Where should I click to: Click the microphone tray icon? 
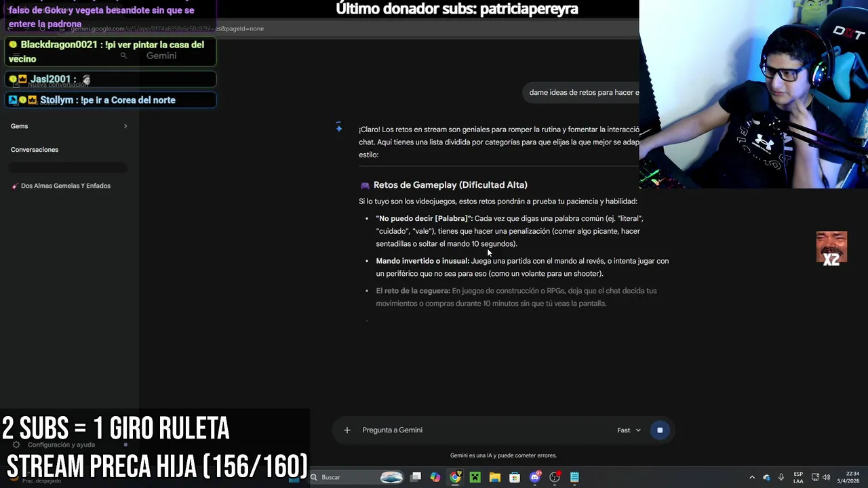[781, 477]
